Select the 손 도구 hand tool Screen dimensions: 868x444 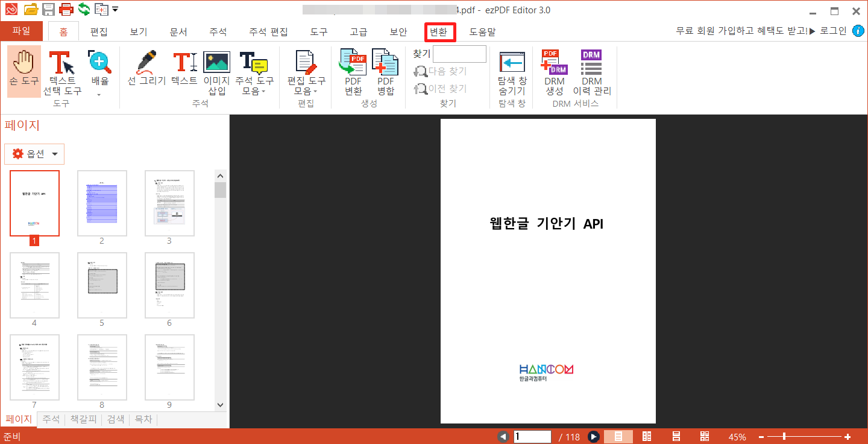click(x=24, y=71)
